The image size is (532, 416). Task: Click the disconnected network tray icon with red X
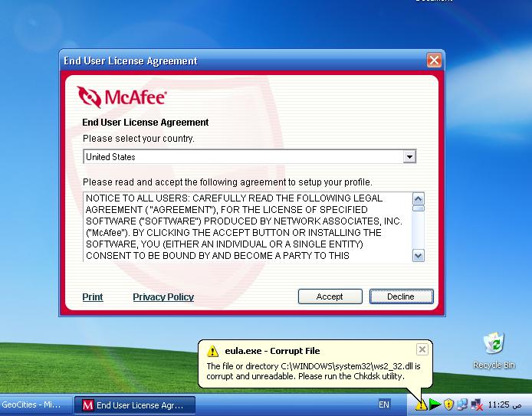477,405
